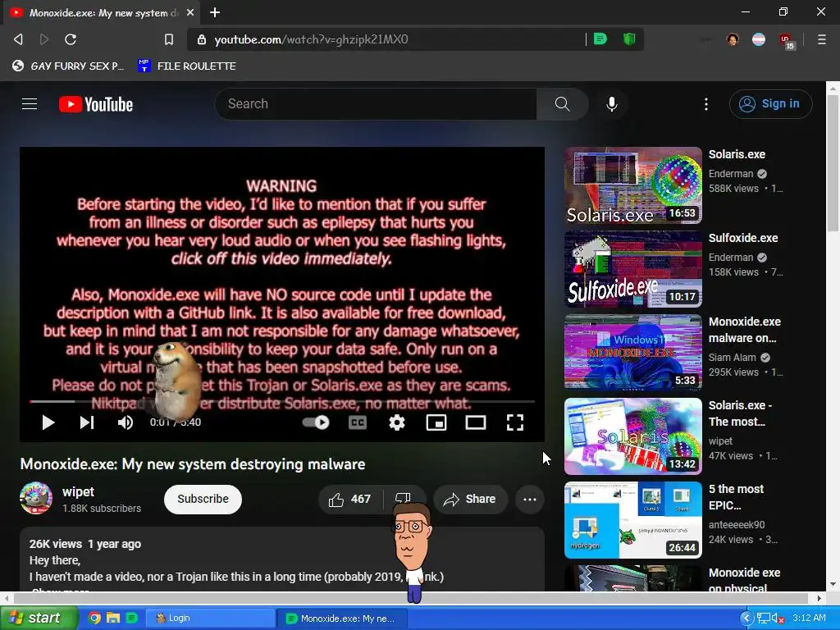
Task: Click the expanded video description text
Action: (235, 577)
